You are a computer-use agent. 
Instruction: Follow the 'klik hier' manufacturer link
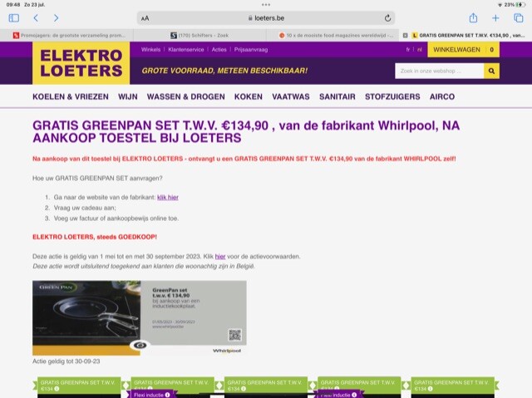168,197
